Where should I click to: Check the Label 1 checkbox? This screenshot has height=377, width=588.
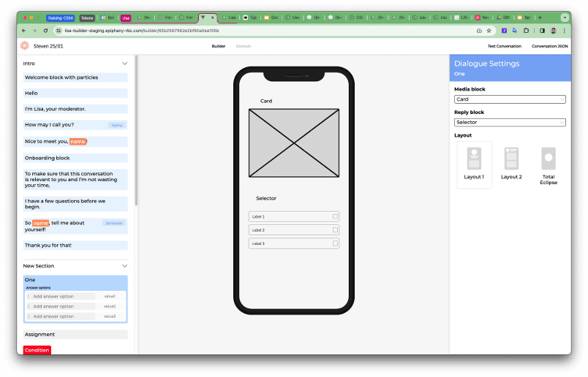pyautogui.click(x=335, y=216)
